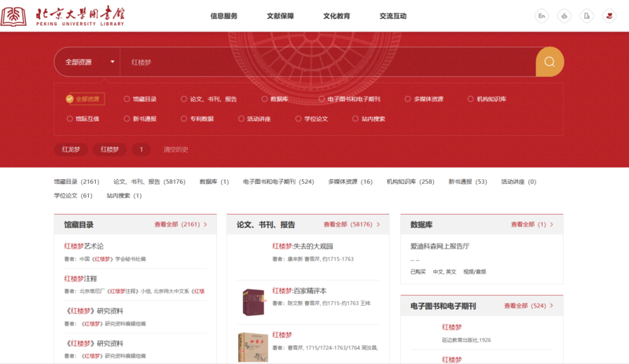Select the 数据库 radio option

pos(264,99)
